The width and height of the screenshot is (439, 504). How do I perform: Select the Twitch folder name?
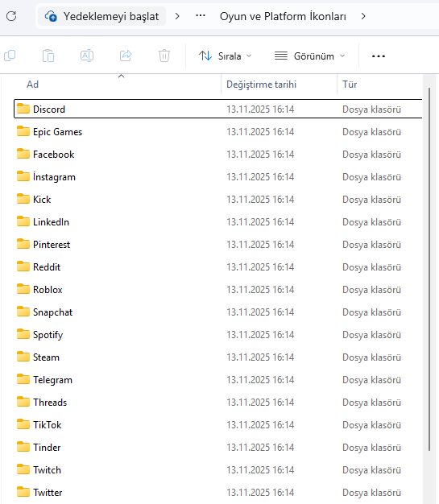pyautogui.click(x=47, y=469)
